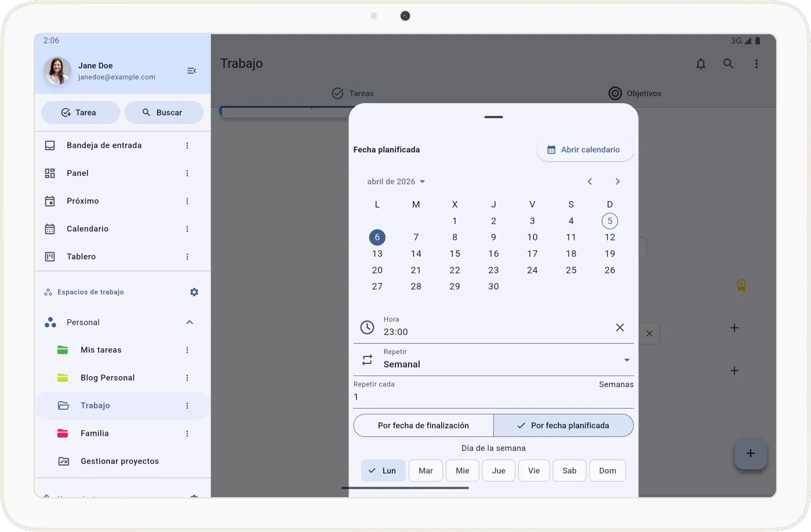Edit the Repetir cada value field

(x=493, y=392)
